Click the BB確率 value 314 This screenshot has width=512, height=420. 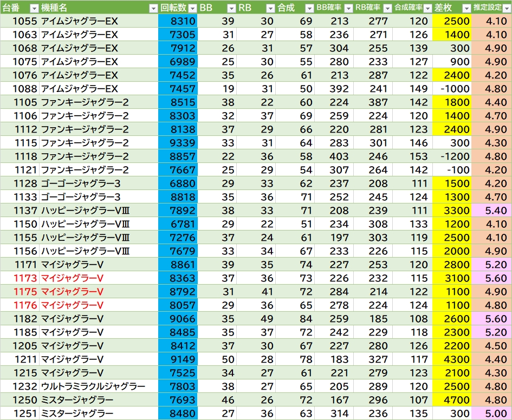click(x=339, y=413)
